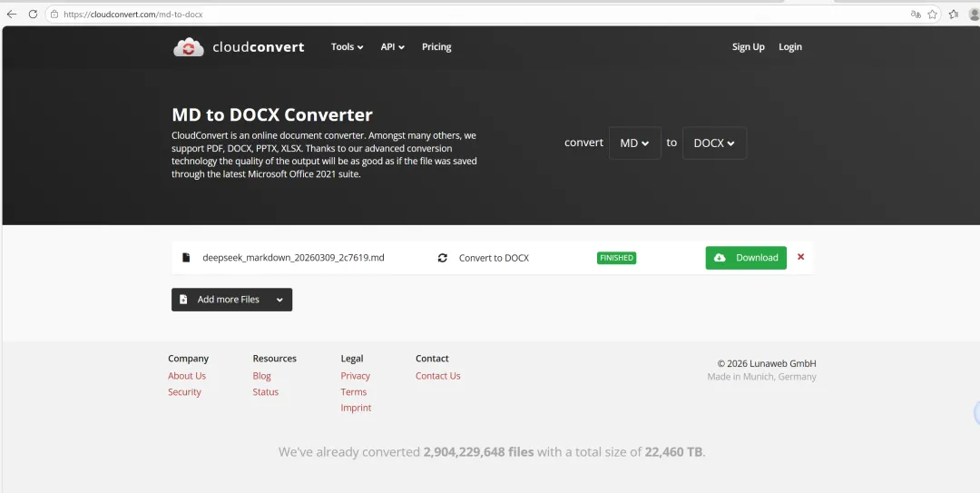
Task: Open the Status link
Action: coord(266,392)
